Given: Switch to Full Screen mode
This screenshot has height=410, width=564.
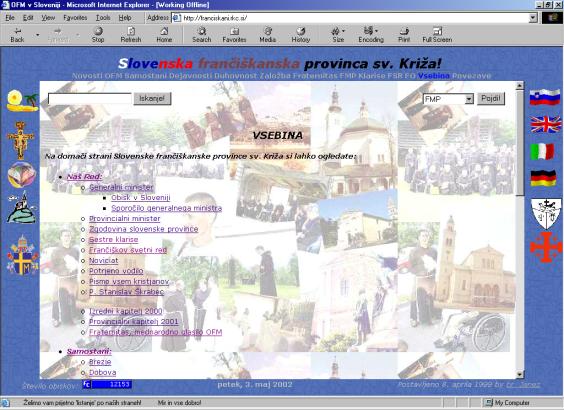Looking at the screenshot, I should point(437,35).
